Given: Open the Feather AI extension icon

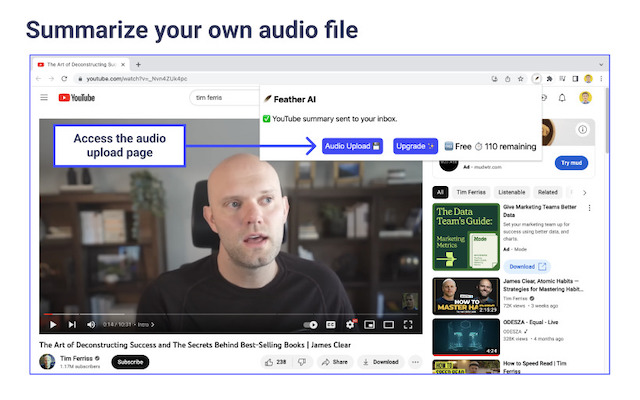Looking at the screenshot, I should tap(536, 79).
